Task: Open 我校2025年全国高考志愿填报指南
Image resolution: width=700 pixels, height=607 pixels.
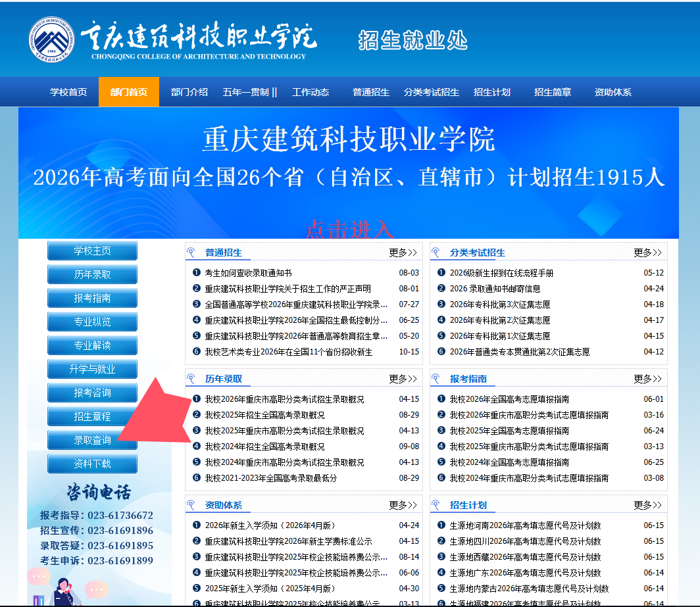Action: point(509,431)
